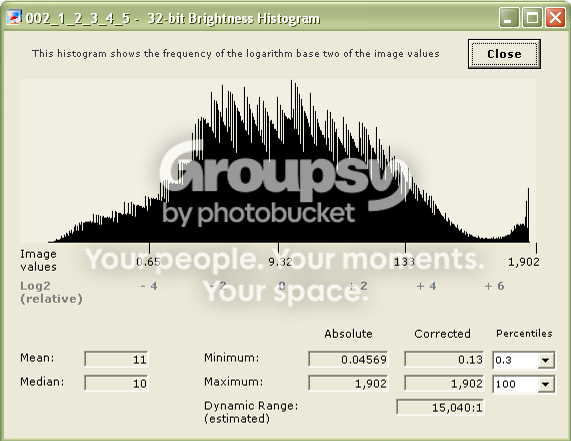Close the window with the red X
Screen dimensions: 571x441
pos(555,17)
